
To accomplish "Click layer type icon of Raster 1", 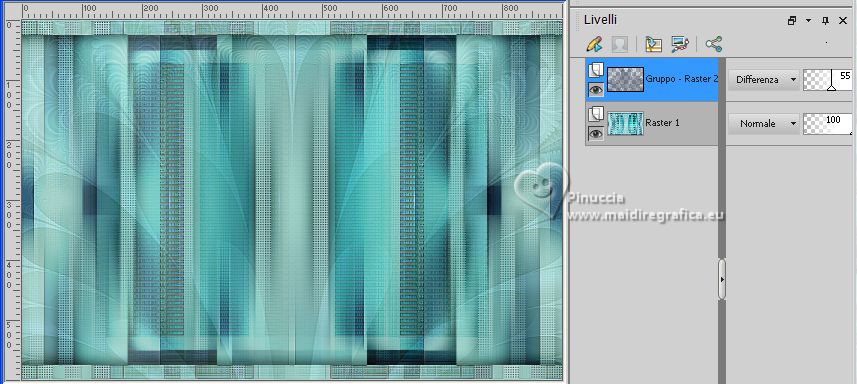I will click(596, 114).
